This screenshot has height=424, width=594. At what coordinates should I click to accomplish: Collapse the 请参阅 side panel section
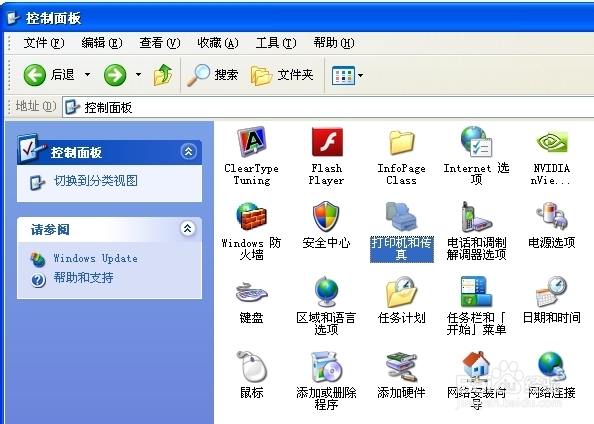[188, 228]
